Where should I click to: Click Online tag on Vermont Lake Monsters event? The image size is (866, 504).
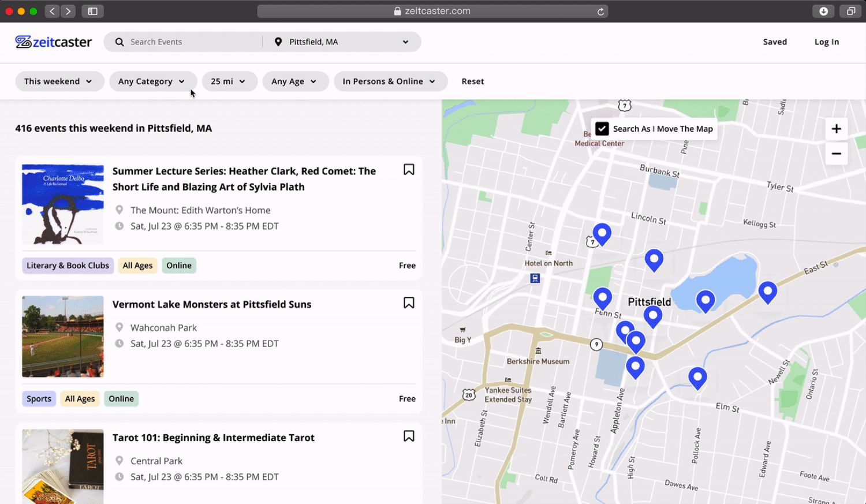121,399
